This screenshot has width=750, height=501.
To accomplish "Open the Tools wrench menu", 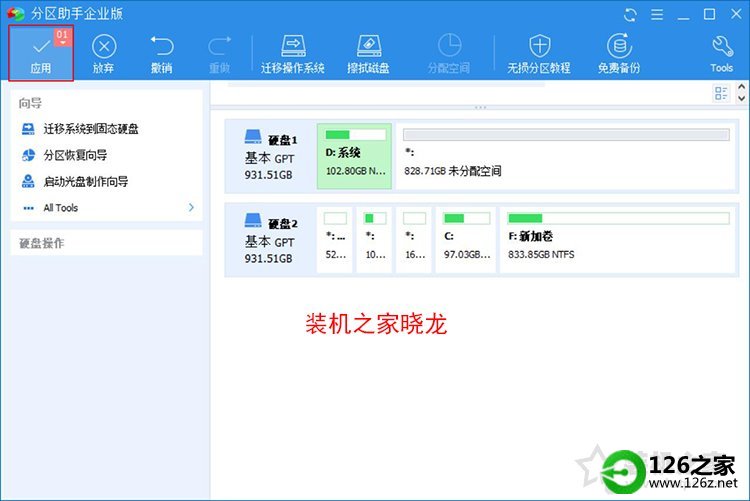I will [722, 54].
